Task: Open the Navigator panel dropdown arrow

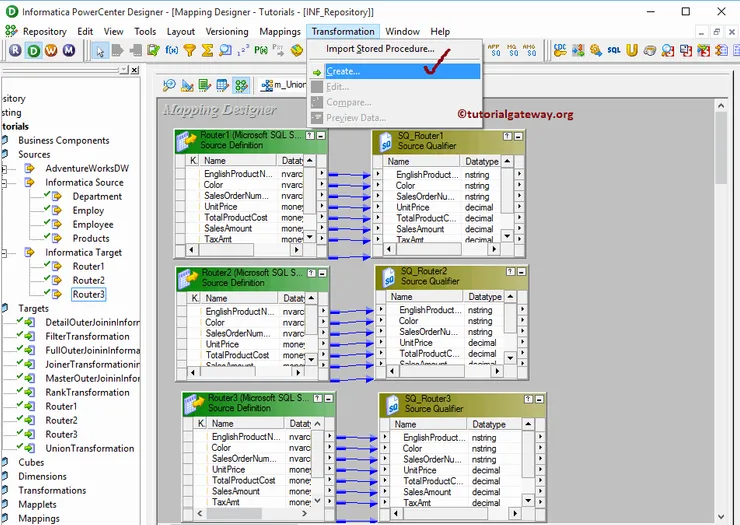Action: point(124,70)
